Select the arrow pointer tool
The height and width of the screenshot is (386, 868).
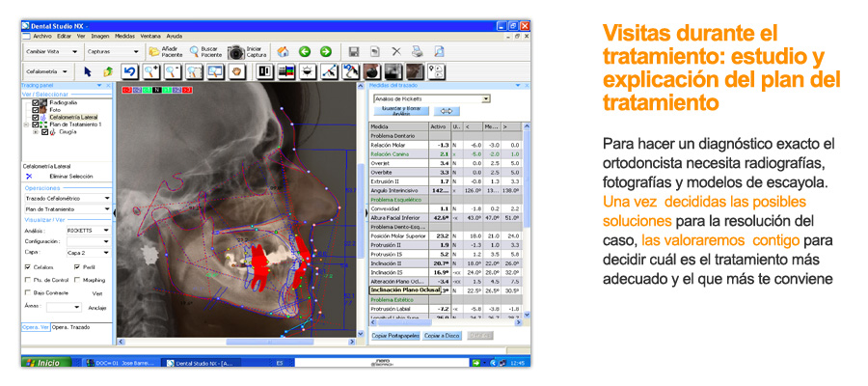pos(88,72)
